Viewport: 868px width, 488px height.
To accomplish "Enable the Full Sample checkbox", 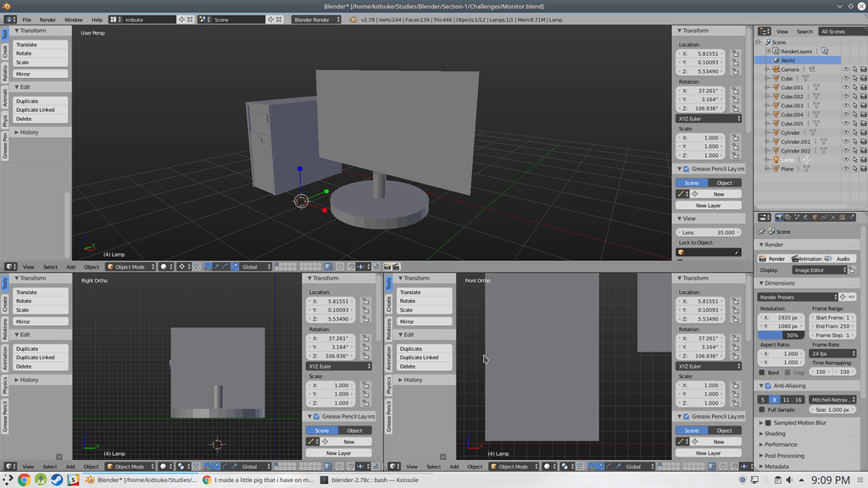I will coord(761,409).
